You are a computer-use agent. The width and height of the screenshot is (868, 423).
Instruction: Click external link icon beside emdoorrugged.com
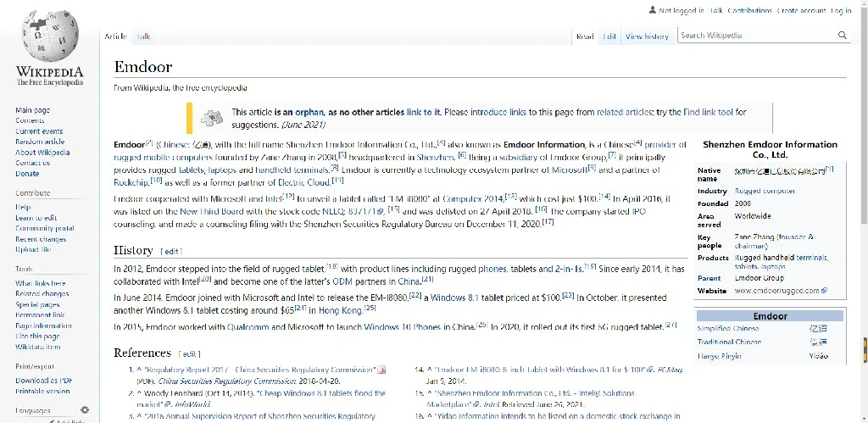point(825,291)
